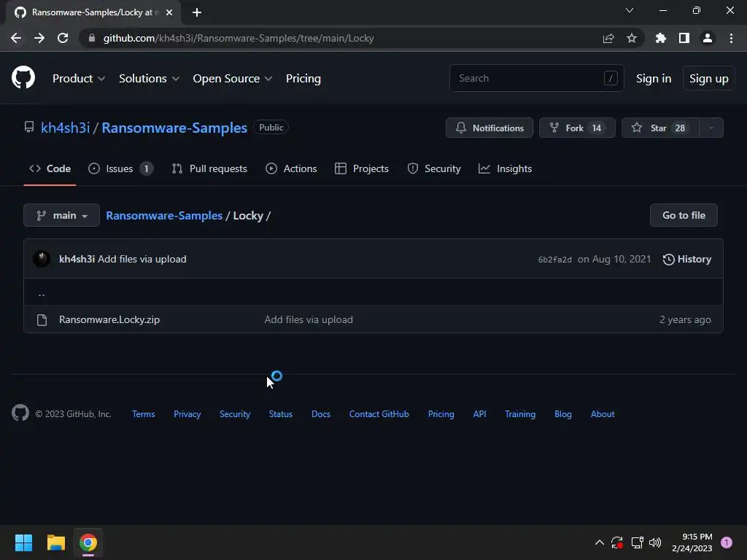Open the main branch dropdown
747x560 pixels.
click(61, 215)
